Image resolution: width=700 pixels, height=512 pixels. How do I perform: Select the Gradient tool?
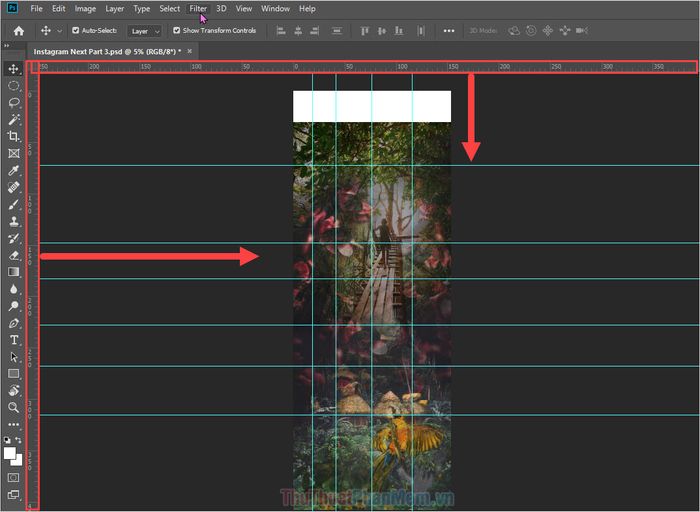[13, 272]
